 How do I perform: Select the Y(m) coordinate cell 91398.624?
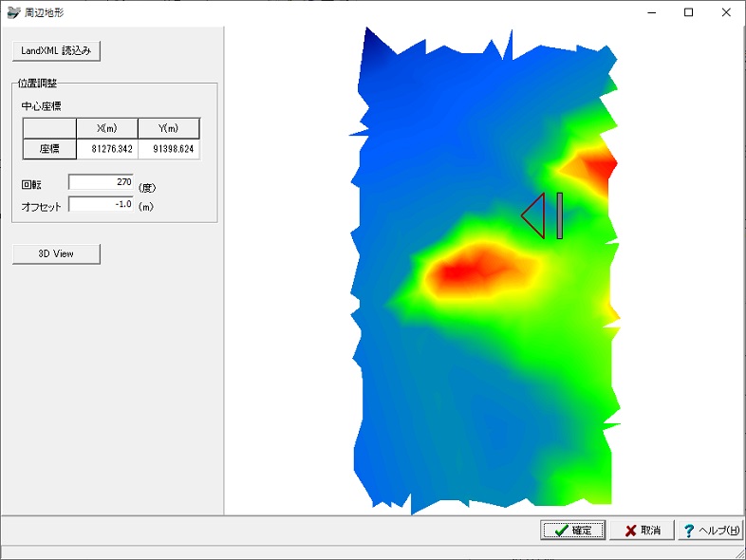click(x=169, y=149)
